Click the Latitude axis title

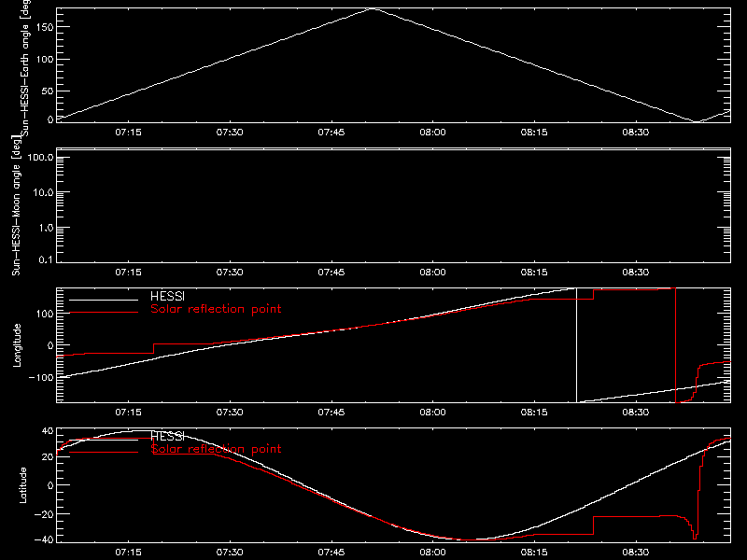[22, 485]
